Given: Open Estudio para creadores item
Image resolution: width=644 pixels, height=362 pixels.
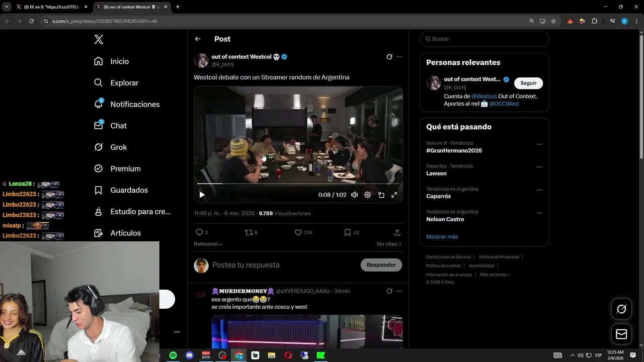Looking at the screenshot, I should (x=132, y=212).
